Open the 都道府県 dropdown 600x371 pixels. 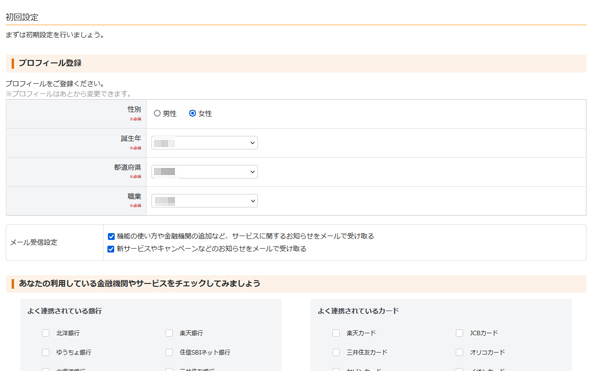pyautogui.click(x=204, y=172)
